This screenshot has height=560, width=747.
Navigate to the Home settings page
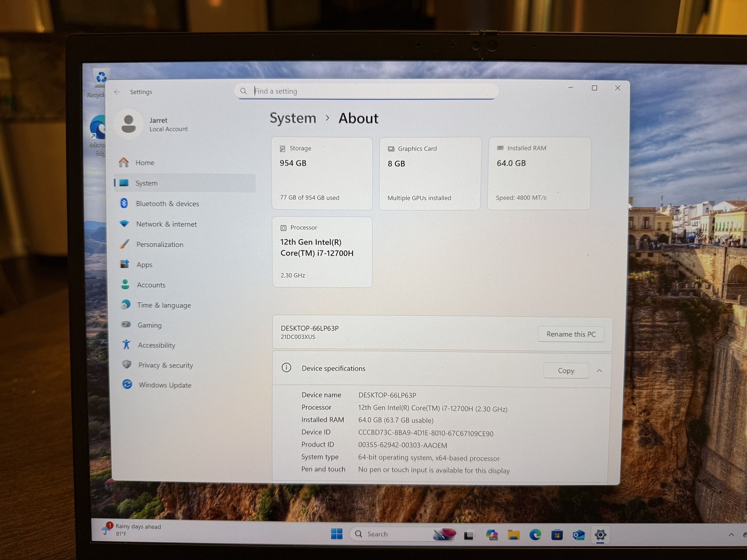click(145, 163)
